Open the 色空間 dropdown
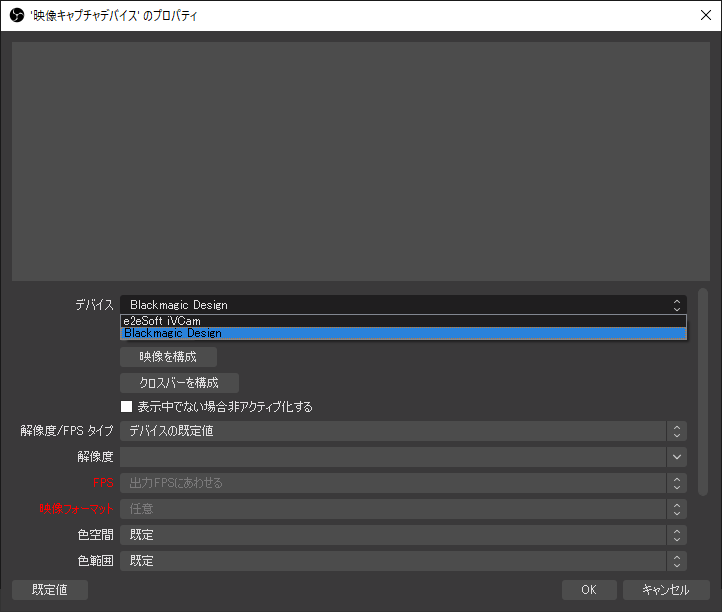This screenshot has width=722, height=612. click(x=403, y=535)
